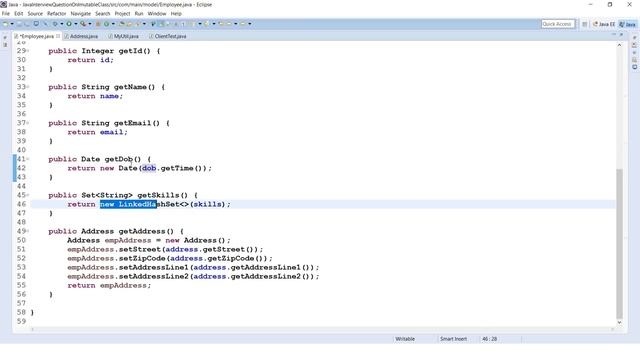Open the File menu

click(6, 13)
